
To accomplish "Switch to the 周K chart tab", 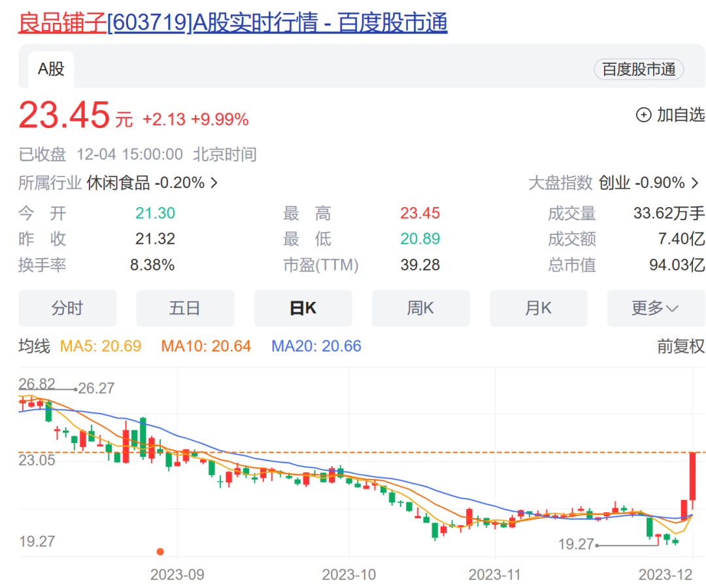I will [x=420, y=308].
